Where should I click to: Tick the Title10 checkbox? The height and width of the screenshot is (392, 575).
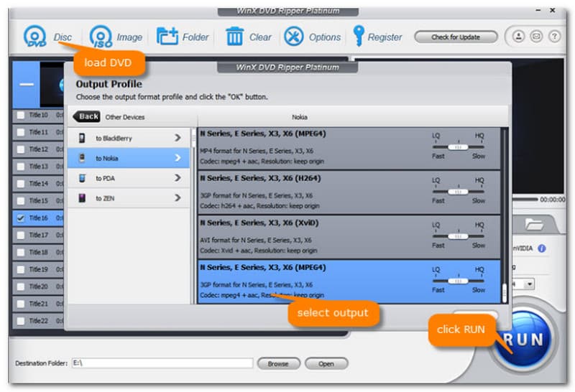[x=21, y=115]
